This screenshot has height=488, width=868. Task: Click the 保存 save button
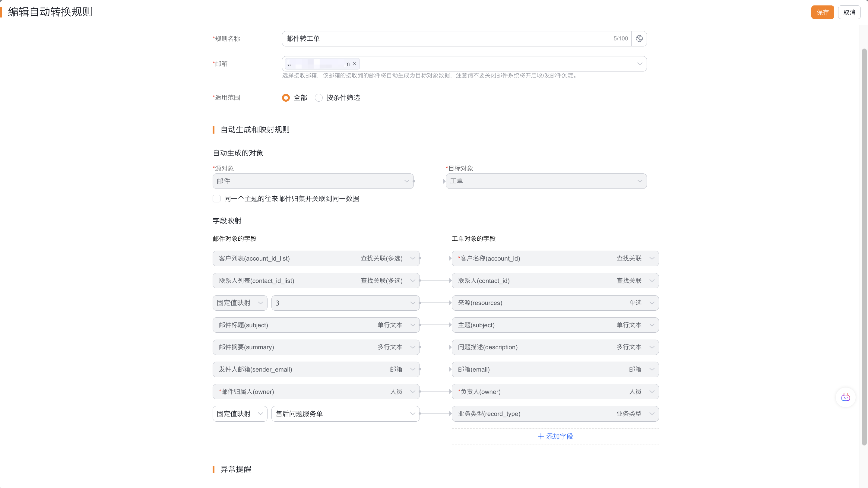(822, 12)
